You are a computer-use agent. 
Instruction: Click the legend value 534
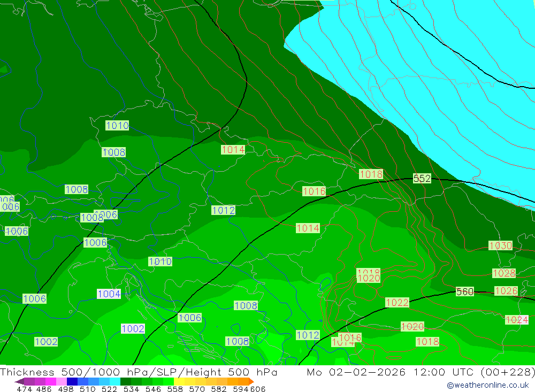point(132,389)
